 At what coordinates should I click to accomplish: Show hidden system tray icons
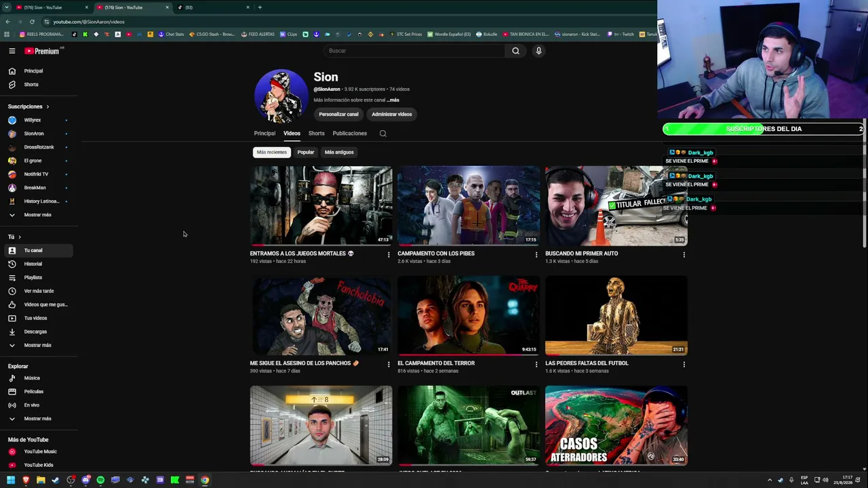pyautogui.click(x=770, y=481)
